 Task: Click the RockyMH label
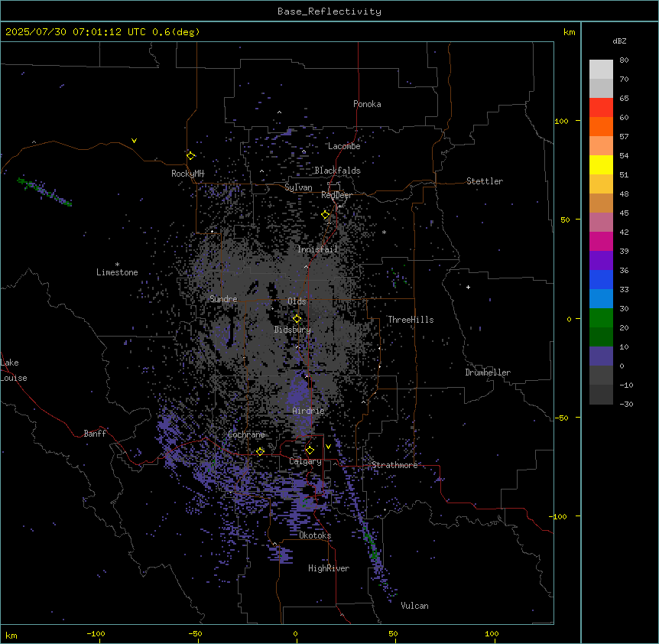point(187,174)
